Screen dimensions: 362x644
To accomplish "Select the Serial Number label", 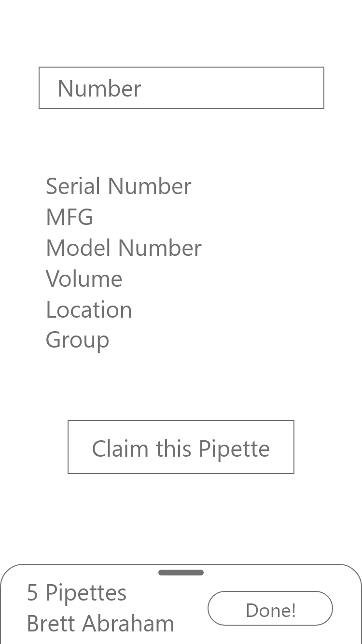I will [x=118, y=186].
